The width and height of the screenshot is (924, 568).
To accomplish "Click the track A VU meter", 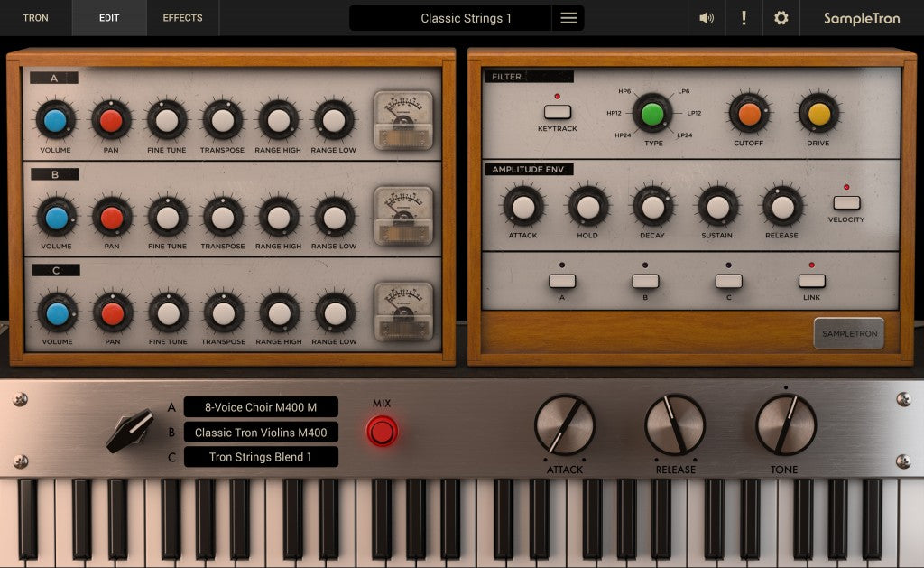I will [403, 120].
